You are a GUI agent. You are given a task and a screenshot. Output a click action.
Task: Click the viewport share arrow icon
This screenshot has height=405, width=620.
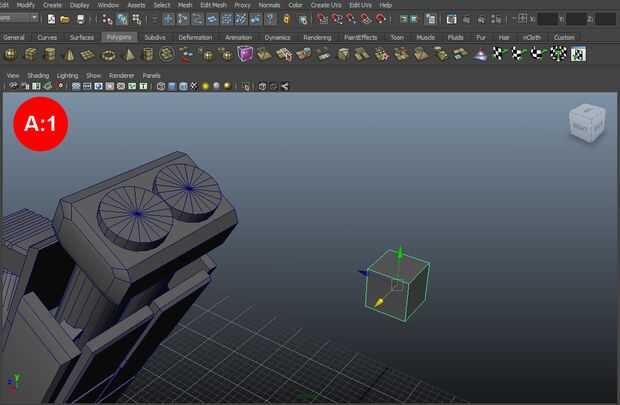coord(284,86)
